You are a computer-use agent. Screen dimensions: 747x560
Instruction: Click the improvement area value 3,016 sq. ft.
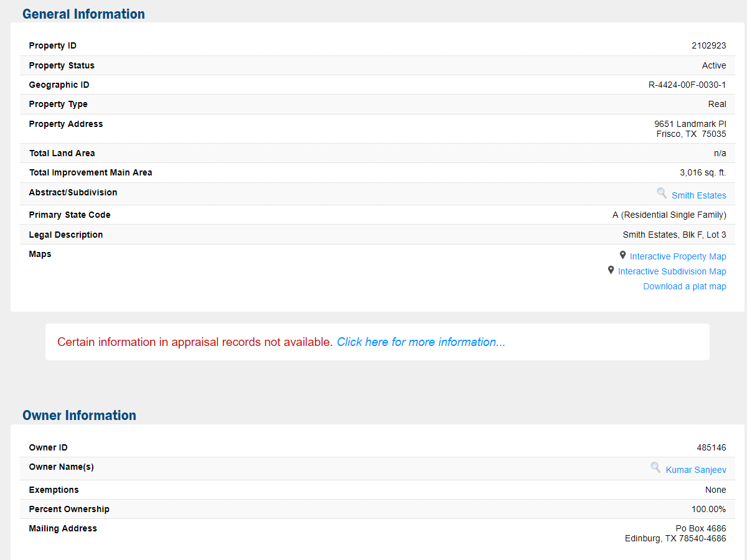pyautogui.click(x=703, y=172)
